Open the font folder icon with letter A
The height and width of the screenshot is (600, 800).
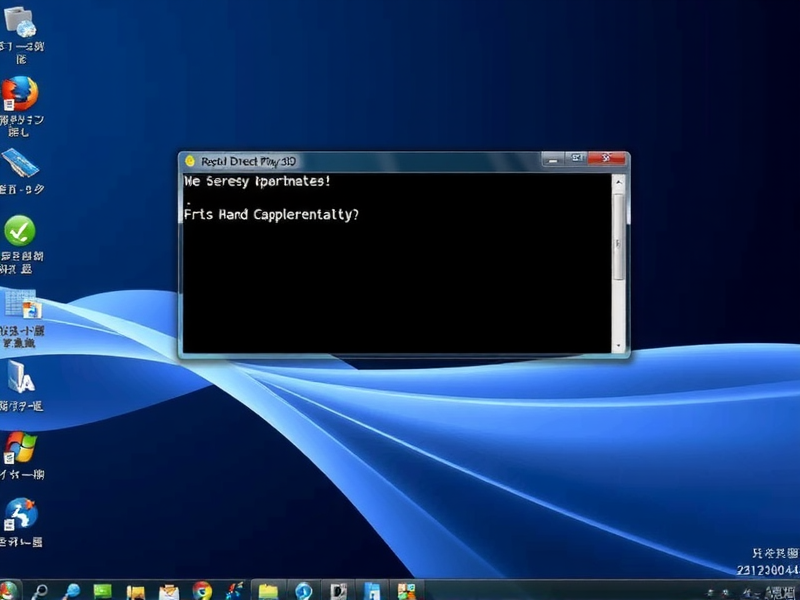click(20, 376)
